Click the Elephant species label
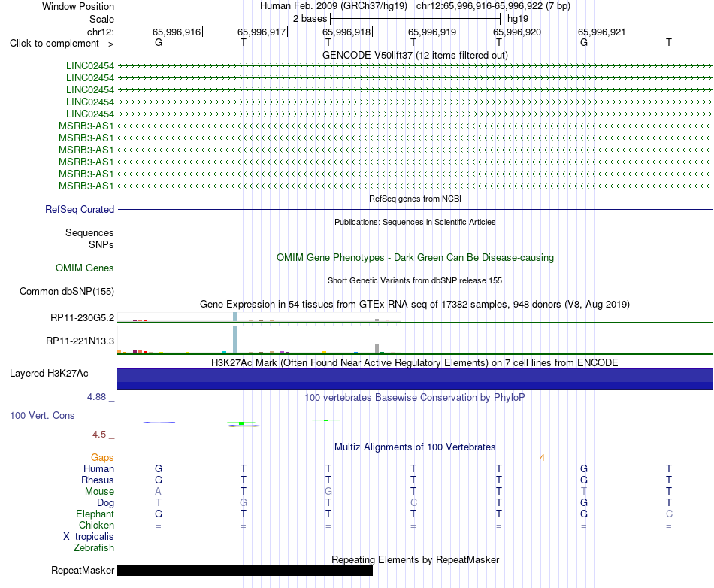The height and width of the screenshot is (588, 714). click(95, 514)
